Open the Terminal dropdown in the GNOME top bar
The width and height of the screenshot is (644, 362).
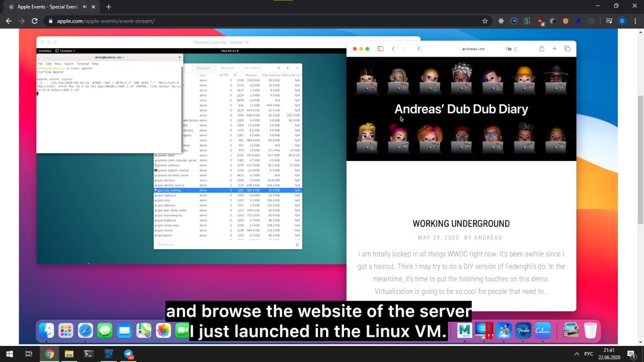(x=65, y=51)
